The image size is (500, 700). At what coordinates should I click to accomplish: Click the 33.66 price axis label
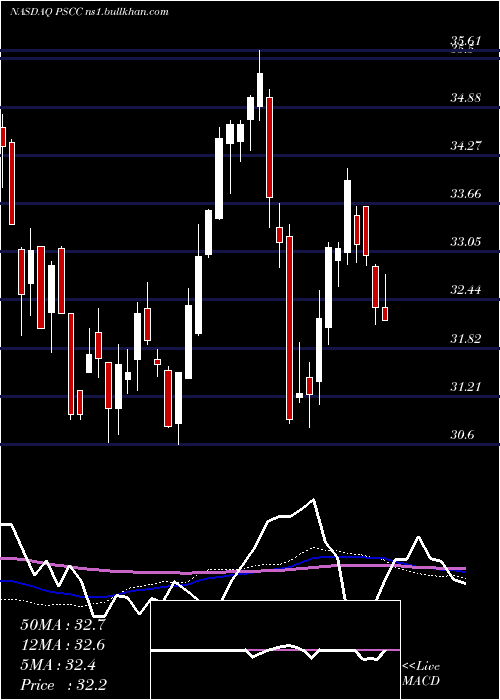(466, 194)
